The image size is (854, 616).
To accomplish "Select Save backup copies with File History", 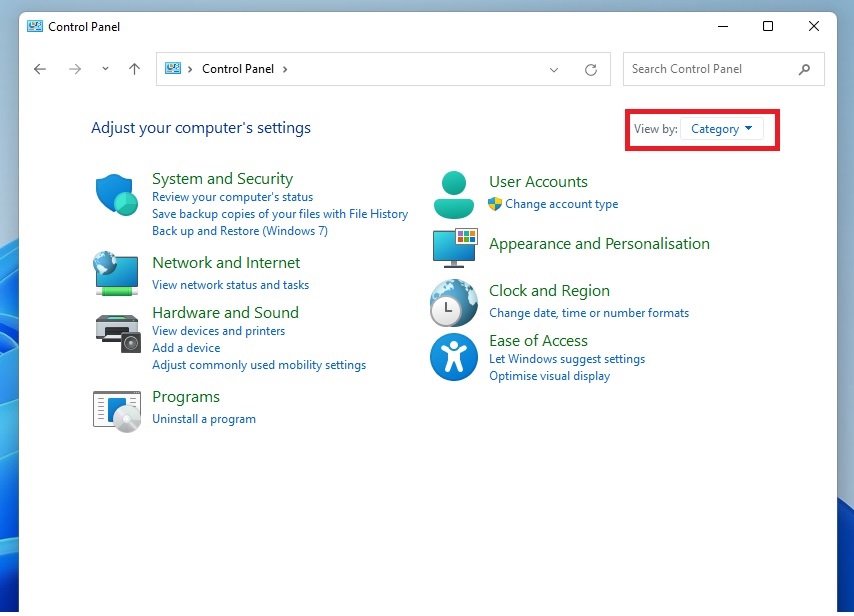I will [x=280, y=214].
